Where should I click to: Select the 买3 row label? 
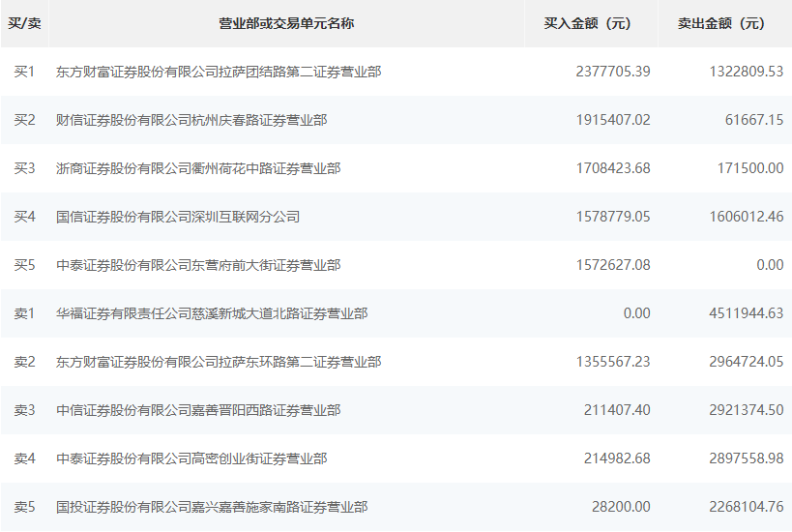click(24, 168)
